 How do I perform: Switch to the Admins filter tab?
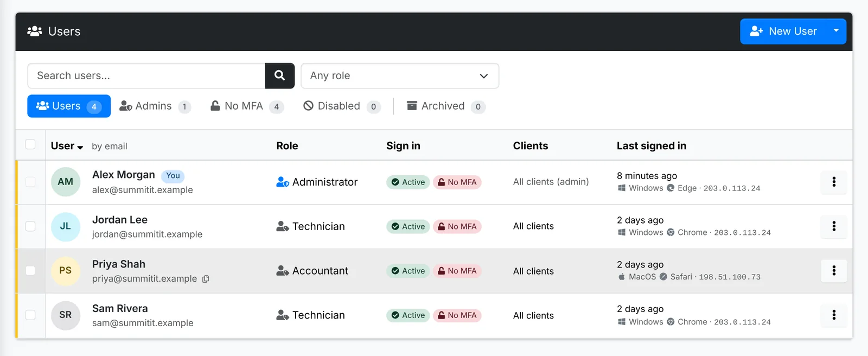155,106
